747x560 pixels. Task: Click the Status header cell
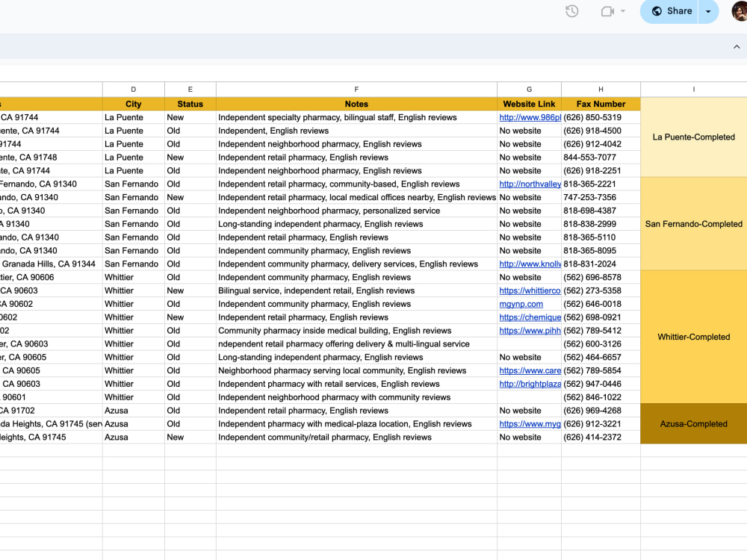[190, 104]
